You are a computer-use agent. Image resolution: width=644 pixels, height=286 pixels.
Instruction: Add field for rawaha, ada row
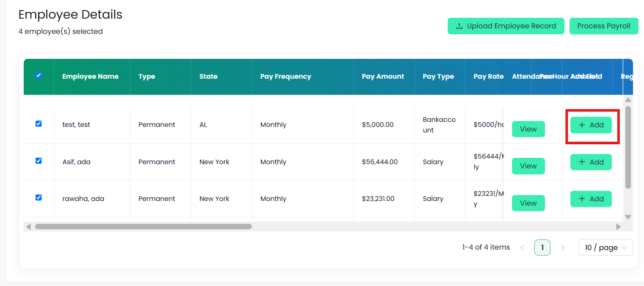click(x=591, y=199)
